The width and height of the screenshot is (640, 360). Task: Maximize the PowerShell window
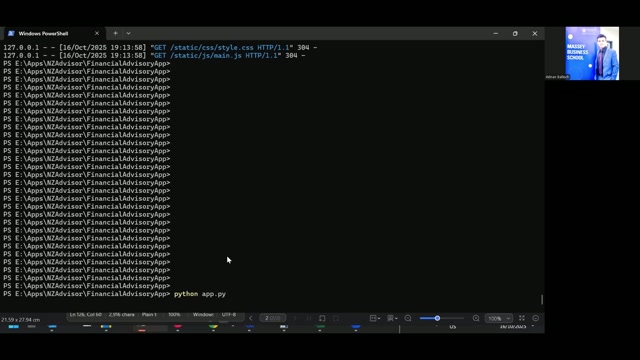tap(515, 33)
